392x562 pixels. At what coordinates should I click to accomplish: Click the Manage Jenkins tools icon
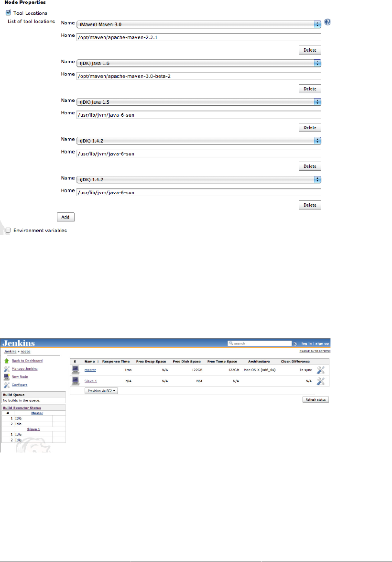(6, 369)
